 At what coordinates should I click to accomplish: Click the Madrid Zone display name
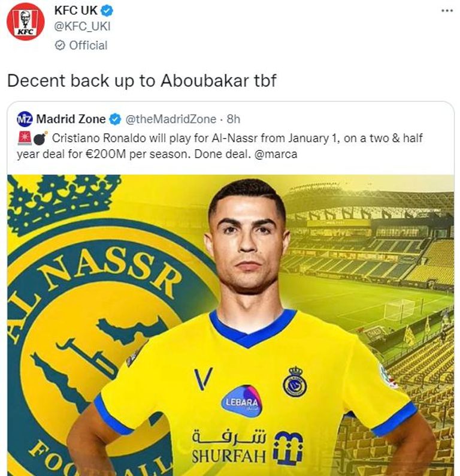tap(71, 119)
